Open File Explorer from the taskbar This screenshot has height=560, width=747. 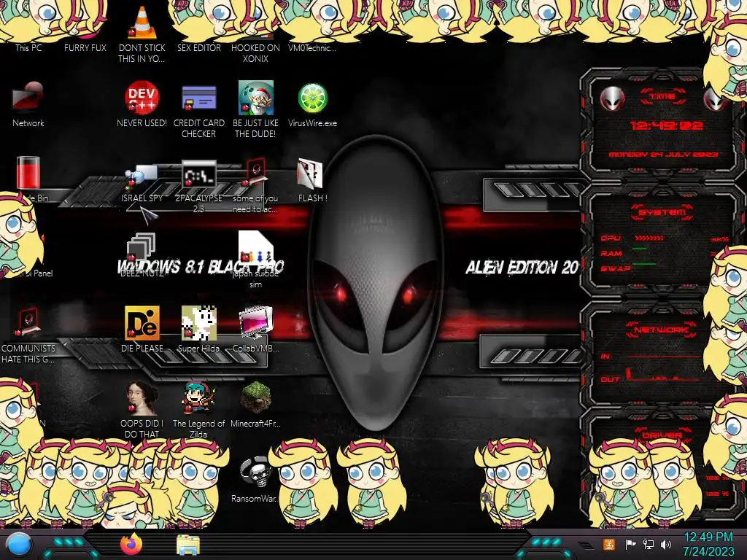tap(188, 545)
